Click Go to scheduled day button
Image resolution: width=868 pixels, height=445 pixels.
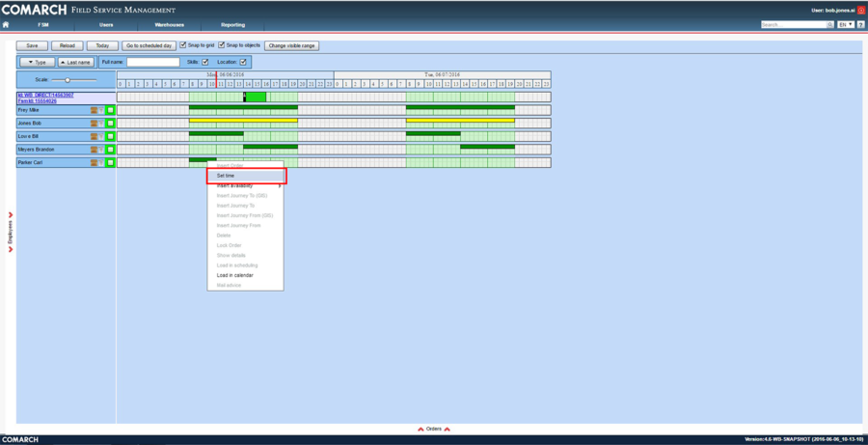[x=149, y=45]
